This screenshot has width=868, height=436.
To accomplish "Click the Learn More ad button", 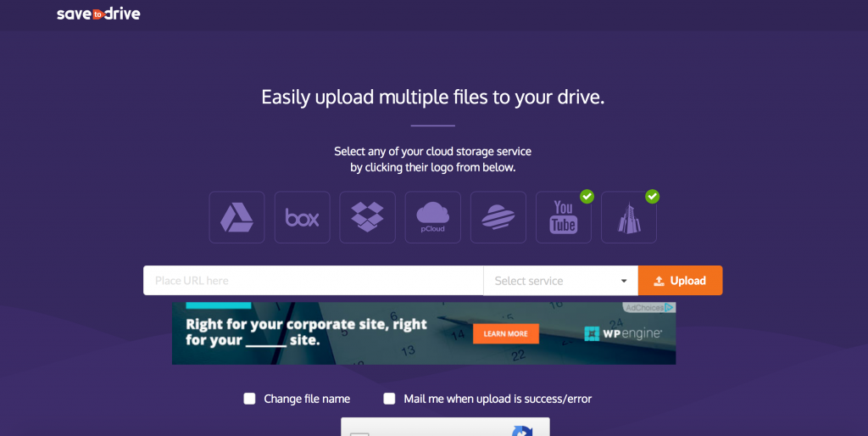I will [505, 333].
